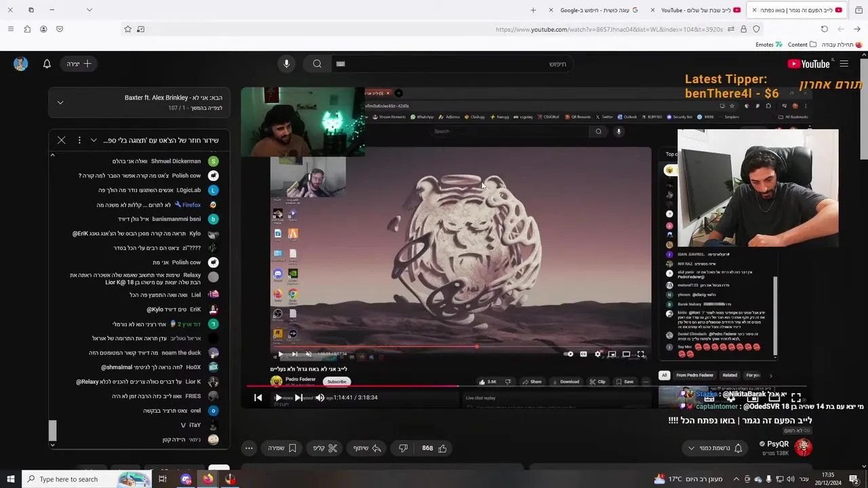868x488 pixels.
Task: Click the Firefox chat author name
Action: [191, 205]
